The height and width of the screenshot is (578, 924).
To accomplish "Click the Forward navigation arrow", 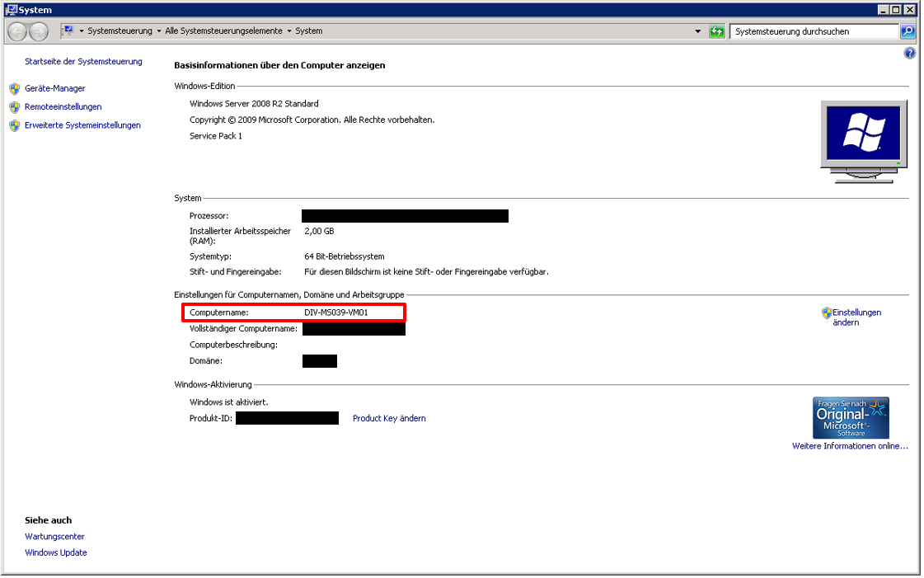I will (39, 31).
